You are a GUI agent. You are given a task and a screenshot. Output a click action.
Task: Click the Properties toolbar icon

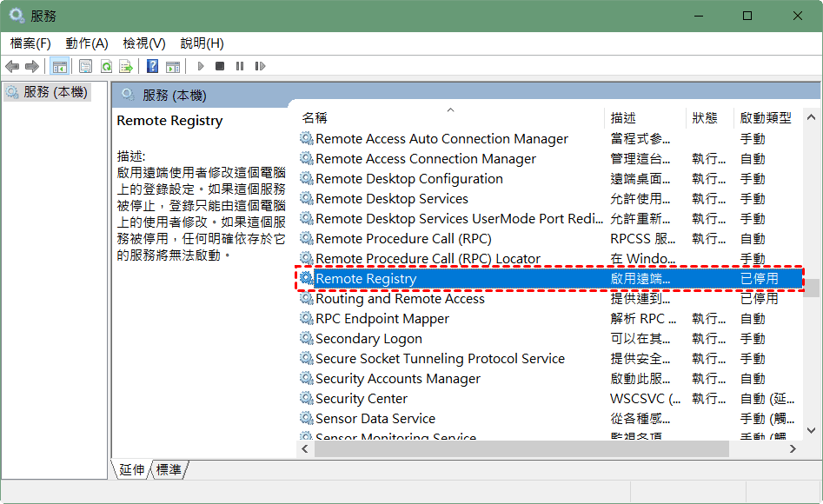point(86,66)
